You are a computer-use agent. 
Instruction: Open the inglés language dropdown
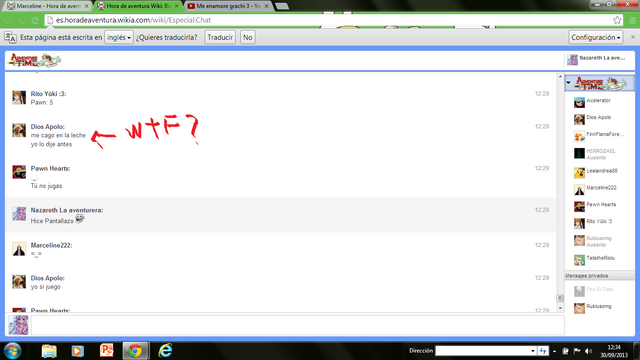[x=119, y=37]
